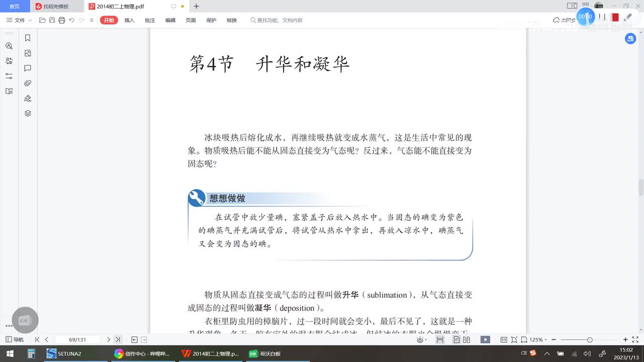The height and width of the screenshot is (362, 644).
Task: Click the page number field 69/131
Action: pos(77,339)
